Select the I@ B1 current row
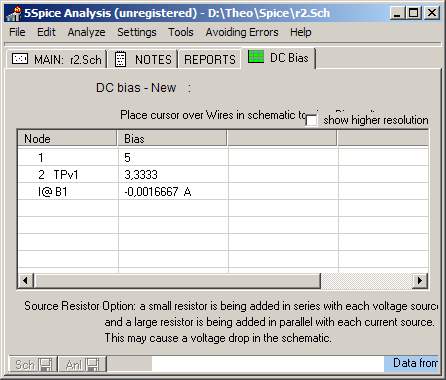Image resolution: width=446 pixels, height=380 pixels. coord(223,192)
